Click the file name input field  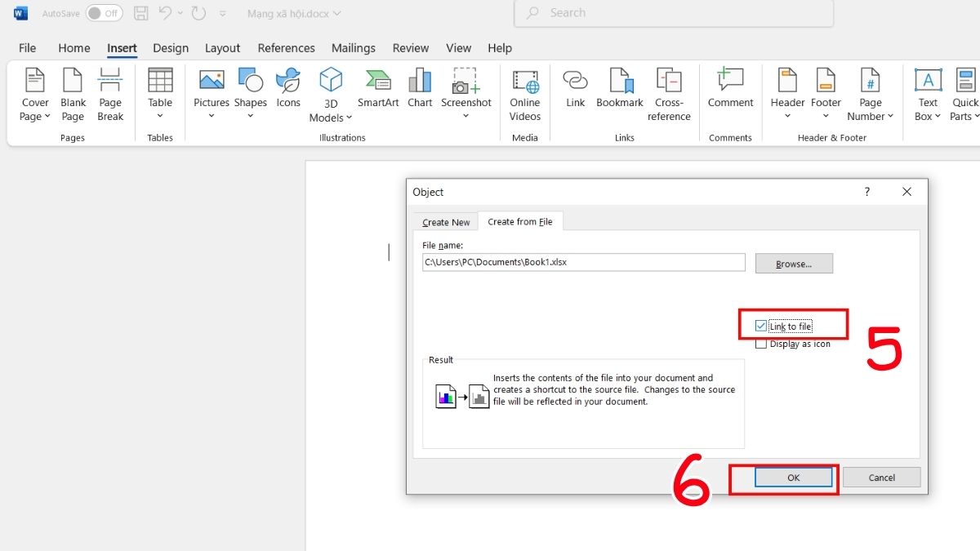click(x=582, y=262)
